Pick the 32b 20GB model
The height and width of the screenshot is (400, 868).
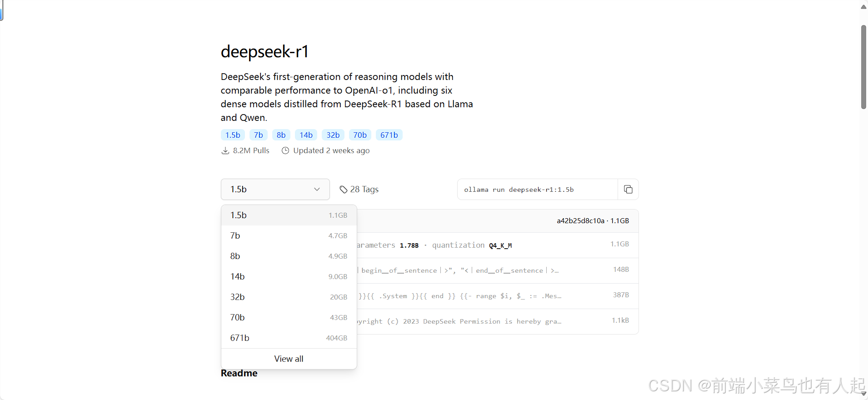pyautogui.click(x=289, y=297)
